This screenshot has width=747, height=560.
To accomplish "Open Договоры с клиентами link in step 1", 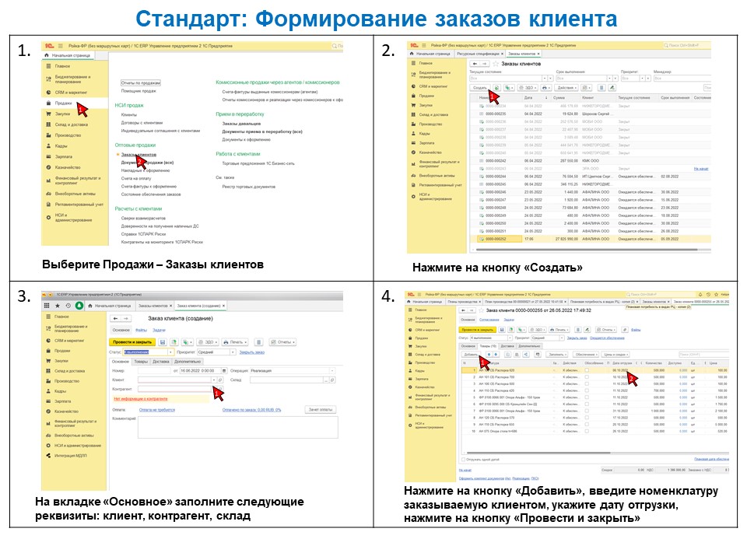I will [x=142, y=122].
